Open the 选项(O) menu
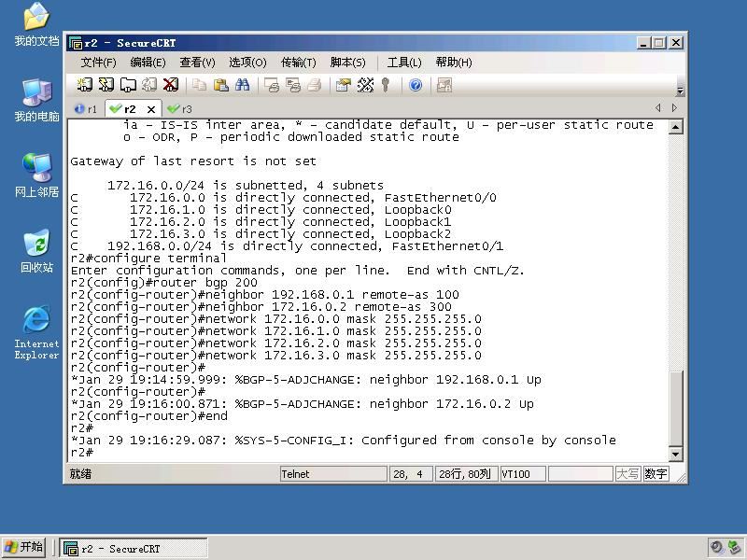 pyautogui.click(x=247, y=63)
